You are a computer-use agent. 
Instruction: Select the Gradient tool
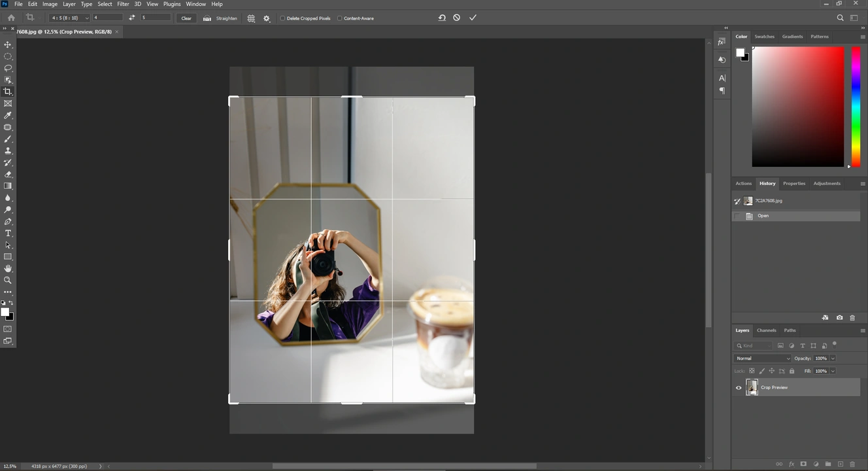(8, 186)
